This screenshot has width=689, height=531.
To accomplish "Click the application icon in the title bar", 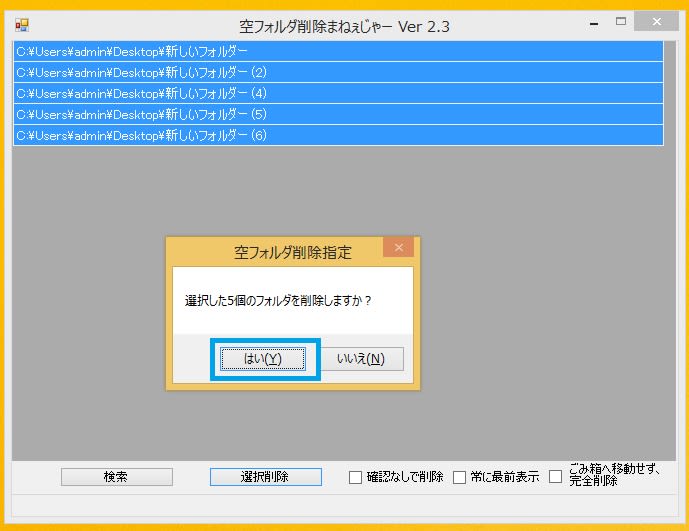I will point(22,25).
